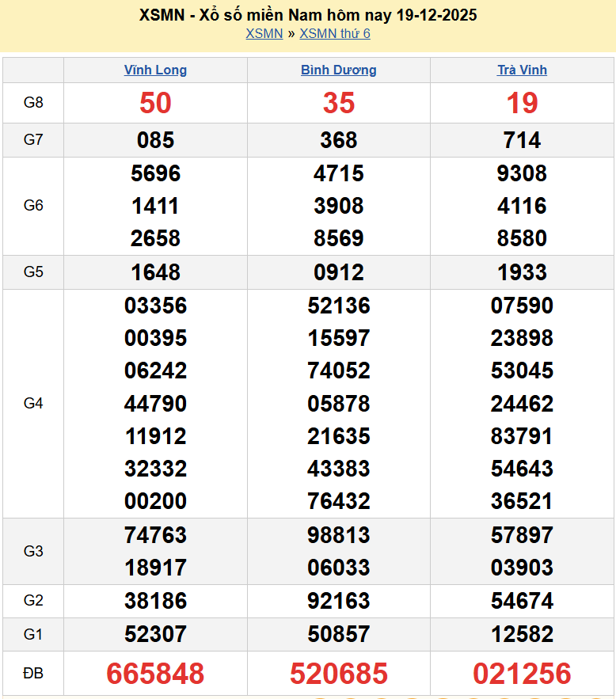Click Trà Vinh G3 number 57897
616x699 pixels.
click(x=522, y=535)
